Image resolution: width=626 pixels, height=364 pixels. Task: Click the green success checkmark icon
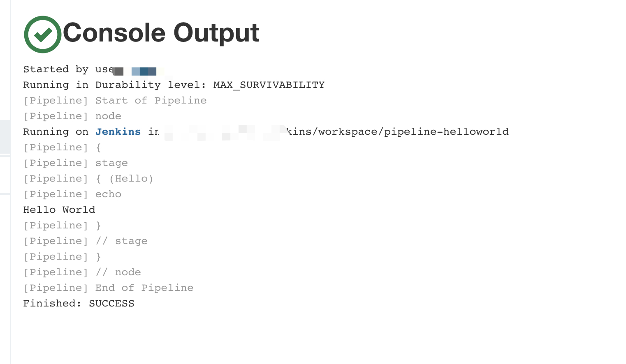tap(43, 35)
